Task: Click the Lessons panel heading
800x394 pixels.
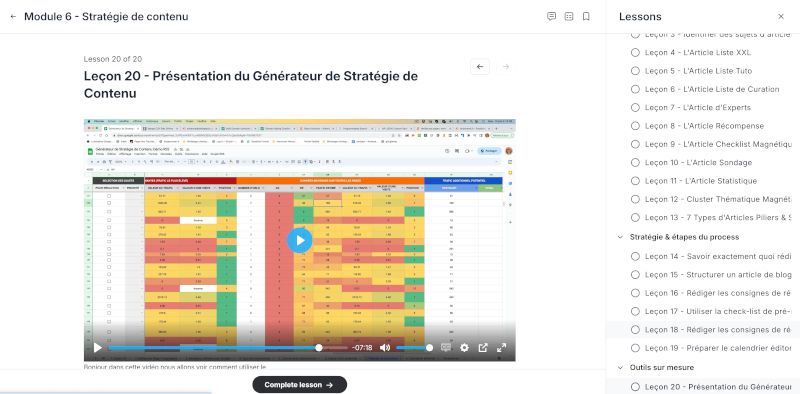Action: point(640,16)
